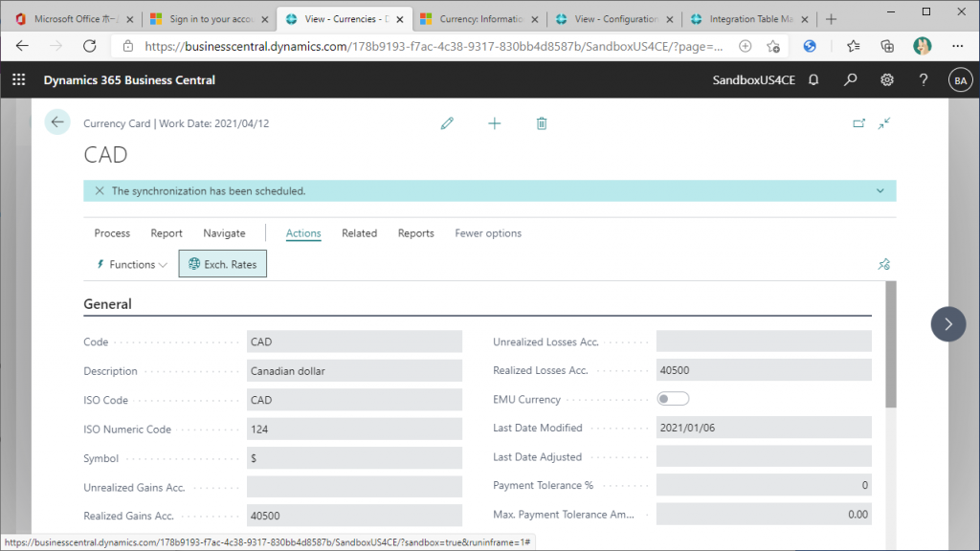This screenshot has height=551, width=980.
Task: Expand the synchronization notification chevron
Action: [880, 191]
